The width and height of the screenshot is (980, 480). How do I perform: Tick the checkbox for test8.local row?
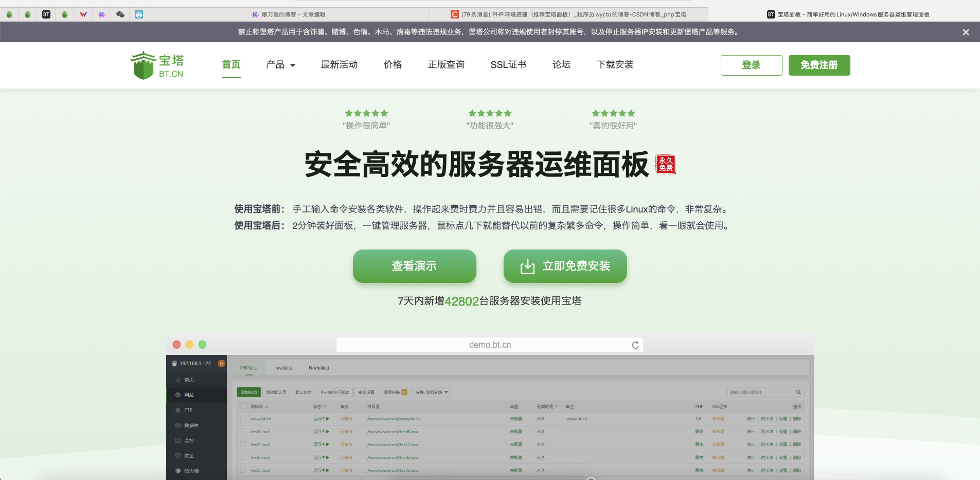click(243, 432)
